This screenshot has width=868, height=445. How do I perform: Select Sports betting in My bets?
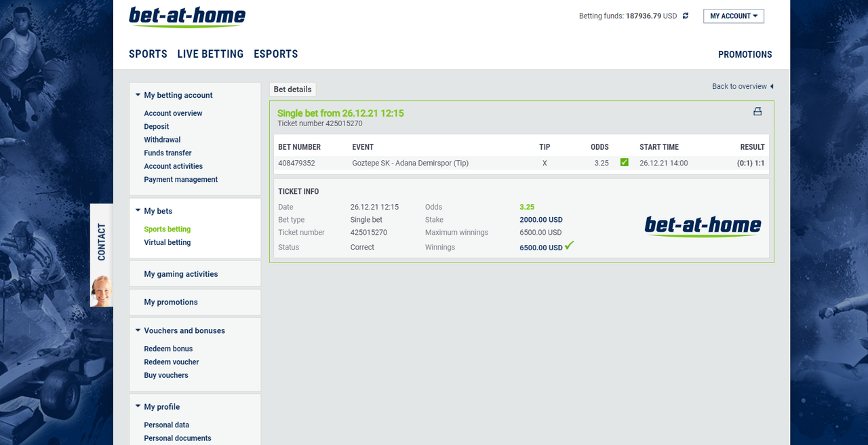(x=167, y=229)
